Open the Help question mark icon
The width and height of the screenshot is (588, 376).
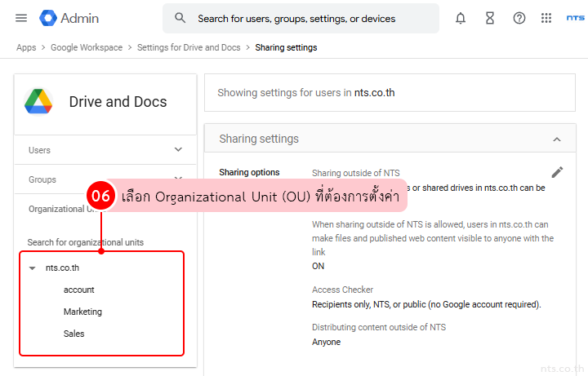(x=519, y=18)
